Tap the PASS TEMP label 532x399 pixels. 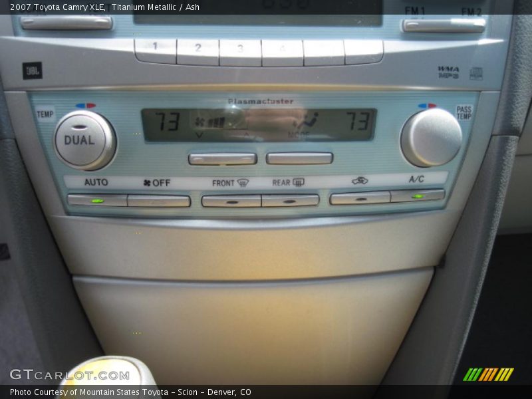pyautogui.click(x=464, y=112)
